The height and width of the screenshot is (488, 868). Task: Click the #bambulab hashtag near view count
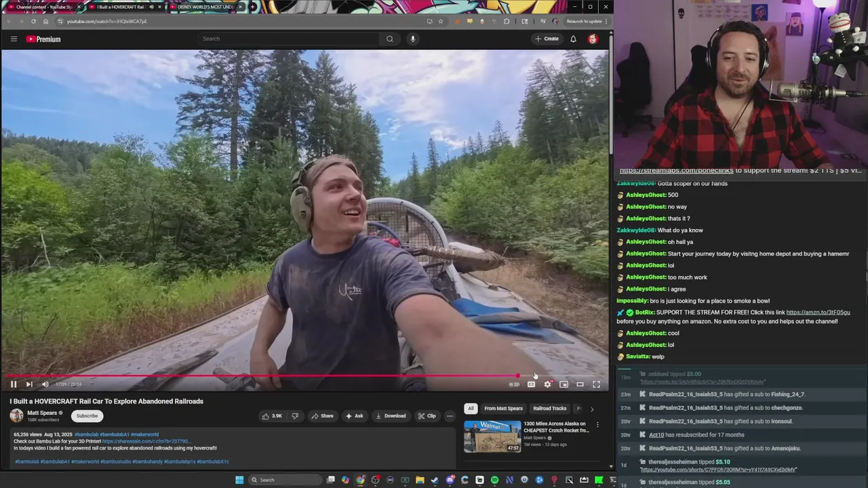pos(86,434)
